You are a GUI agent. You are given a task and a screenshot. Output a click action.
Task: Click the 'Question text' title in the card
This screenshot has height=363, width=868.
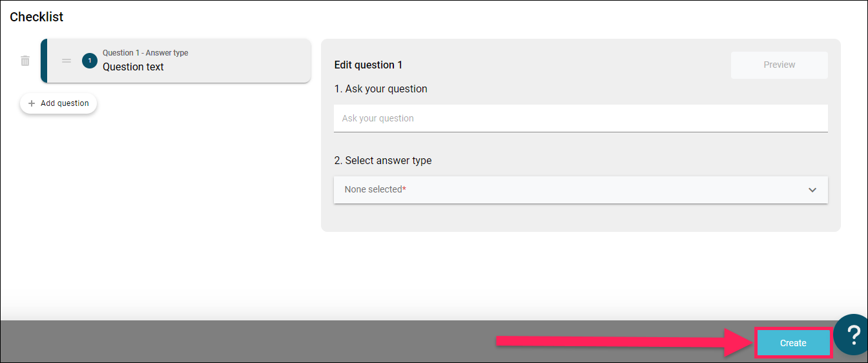pos(133,67)
